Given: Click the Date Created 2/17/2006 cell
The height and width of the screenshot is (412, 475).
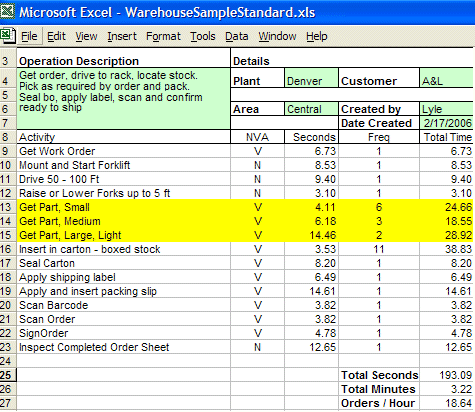Looking at the screenshot, I should pyautogui.click(x=446, y=123).
